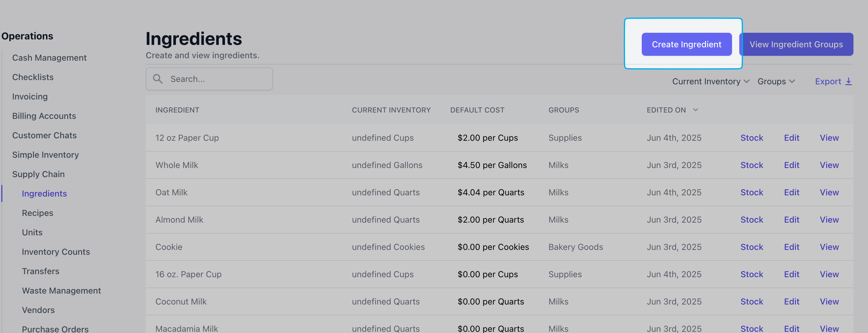Click Edit for Coconut Milk

pos(791,302)
